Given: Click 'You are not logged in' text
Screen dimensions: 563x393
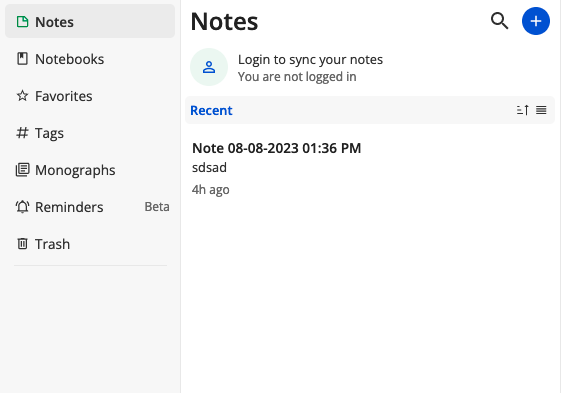Looking at the screenshot, I should [297, 77].
